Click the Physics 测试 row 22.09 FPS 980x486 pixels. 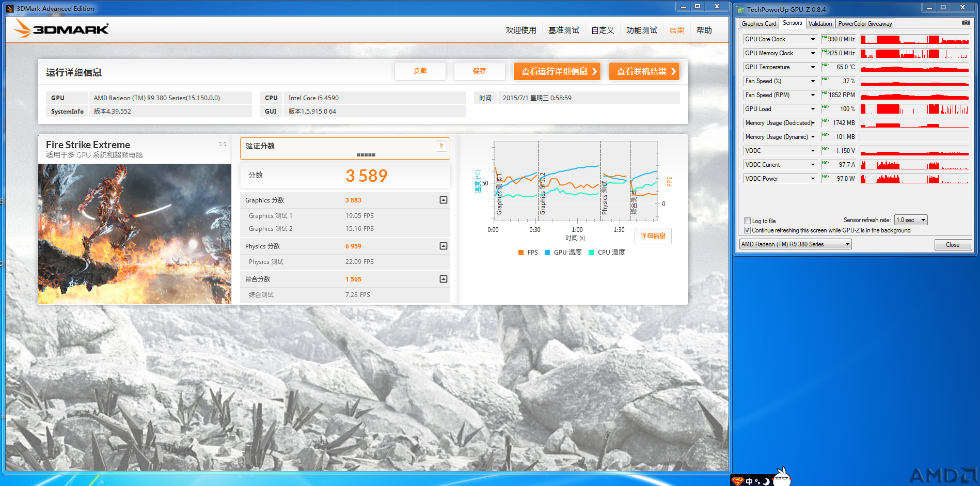tap(345, 262)
